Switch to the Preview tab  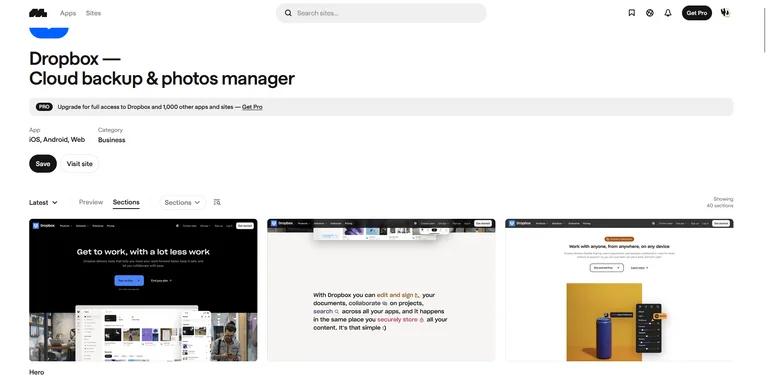(x=91, y=202)
